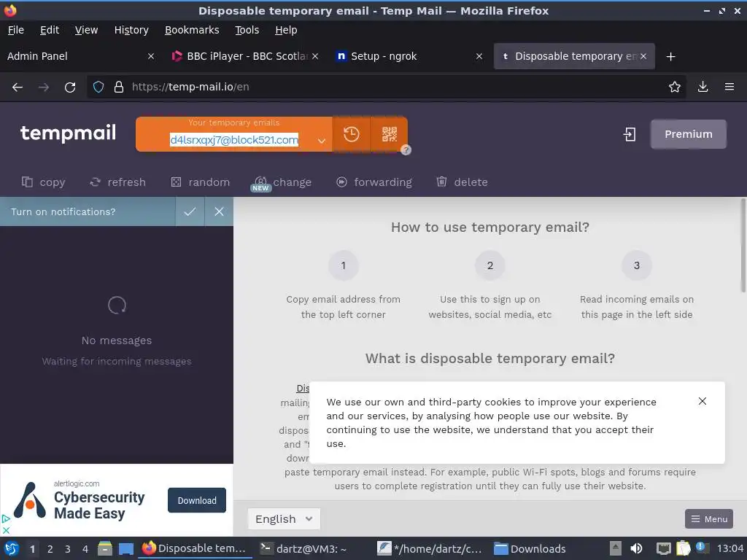The height and width of the screenshot is (560, 747).
Task: Dismiss the notifications prompt
Action: [219, 211]
